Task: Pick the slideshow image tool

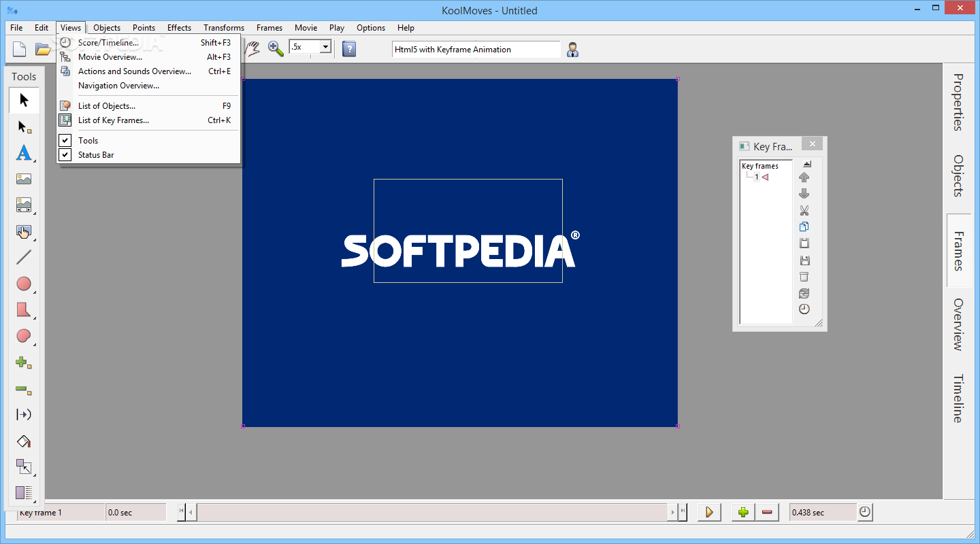Action: pos(24,205)
